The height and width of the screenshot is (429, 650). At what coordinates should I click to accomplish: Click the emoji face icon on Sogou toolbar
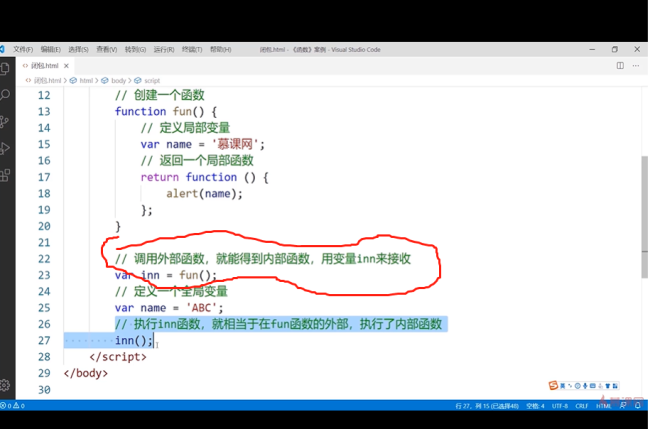(x=577, y=386)
